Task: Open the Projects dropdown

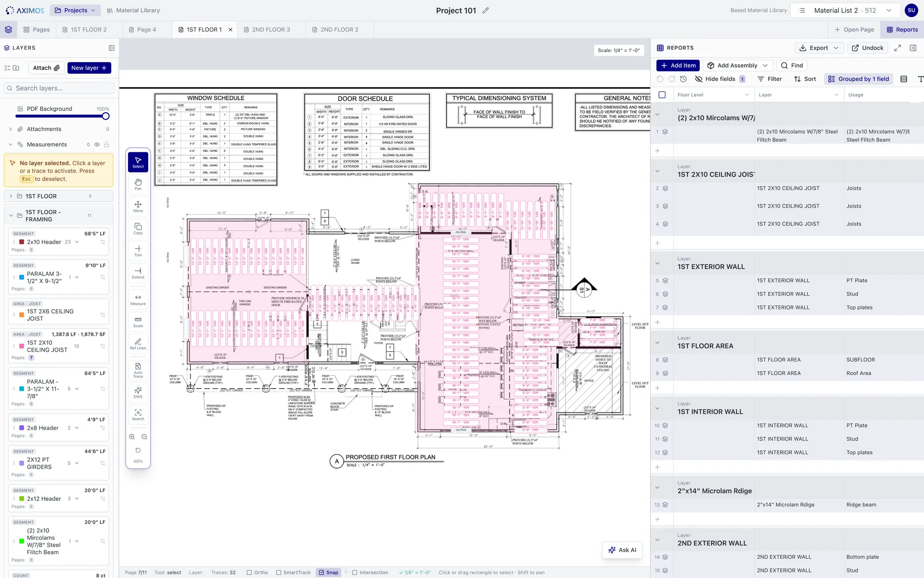Action: 75,10
